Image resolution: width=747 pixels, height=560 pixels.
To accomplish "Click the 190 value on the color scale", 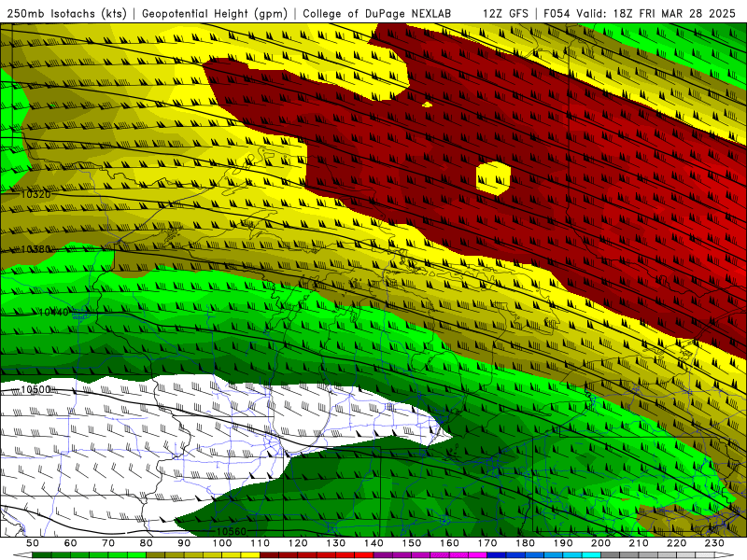I will [x=563, y=543].
